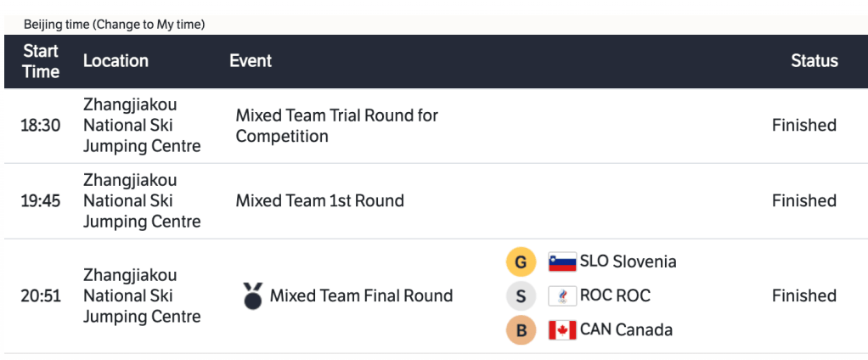This screenshot has height=360, width=868.
Task: Click the gold medal G badge
Action: (x=521, y=262)
